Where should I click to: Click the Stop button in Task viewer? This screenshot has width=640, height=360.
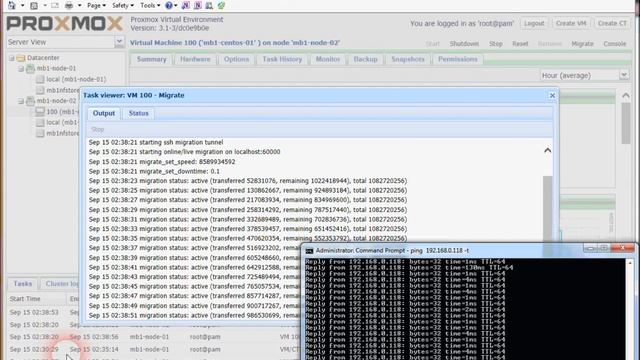coord(98,129)
